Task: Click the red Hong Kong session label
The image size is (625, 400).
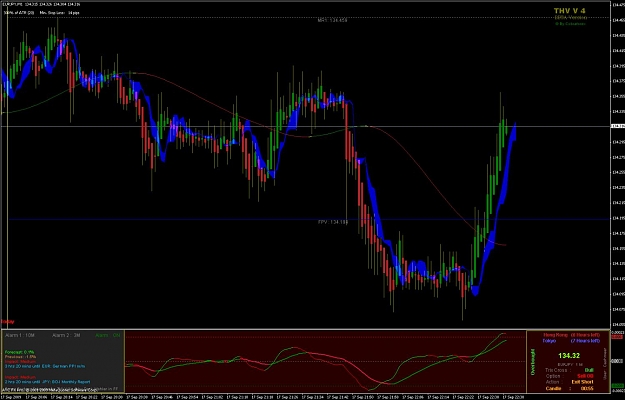Action: coord(555,335)
